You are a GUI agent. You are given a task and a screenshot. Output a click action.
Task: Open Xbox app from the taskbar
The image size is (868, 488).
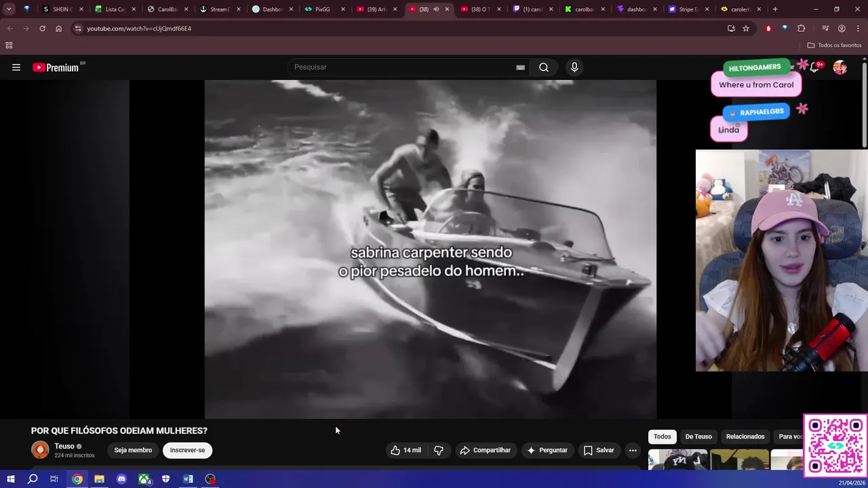click(x=144, y=479)
